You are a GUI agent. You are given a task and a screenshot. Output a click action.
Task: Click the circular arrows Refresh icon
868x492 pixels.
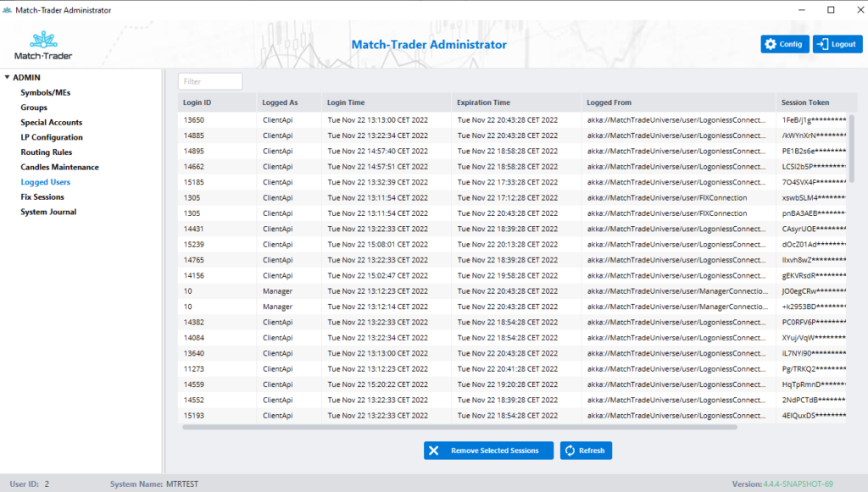(570, 451)
